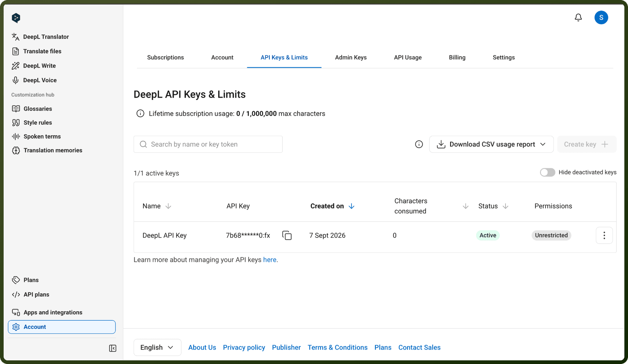Click the Unrestricted permissions badge

551,235
